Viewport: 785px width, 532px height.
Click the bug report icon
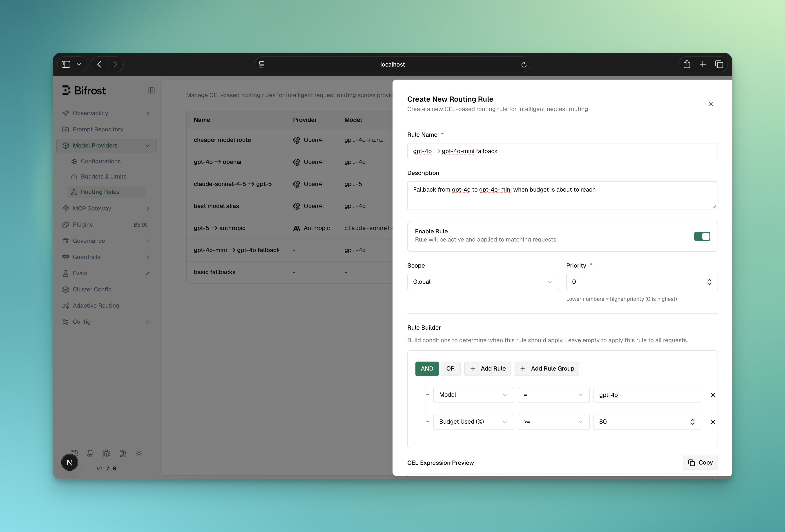click(x=106, y=453)
